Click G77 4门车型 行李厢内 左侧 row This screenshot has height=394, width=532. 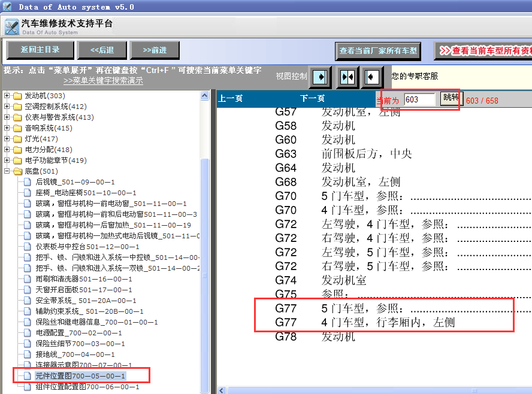pos(365,322)
